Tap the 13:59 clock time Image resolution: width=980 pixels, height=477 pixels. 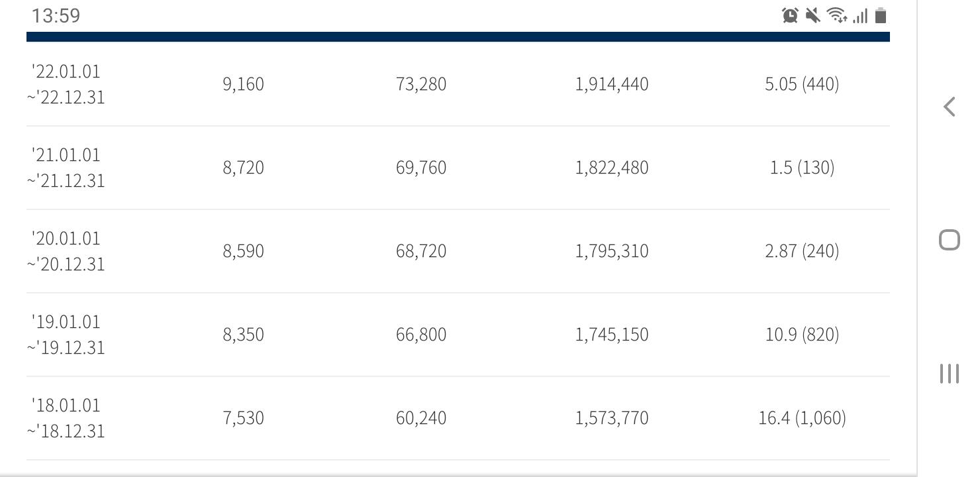pos(56,16)
